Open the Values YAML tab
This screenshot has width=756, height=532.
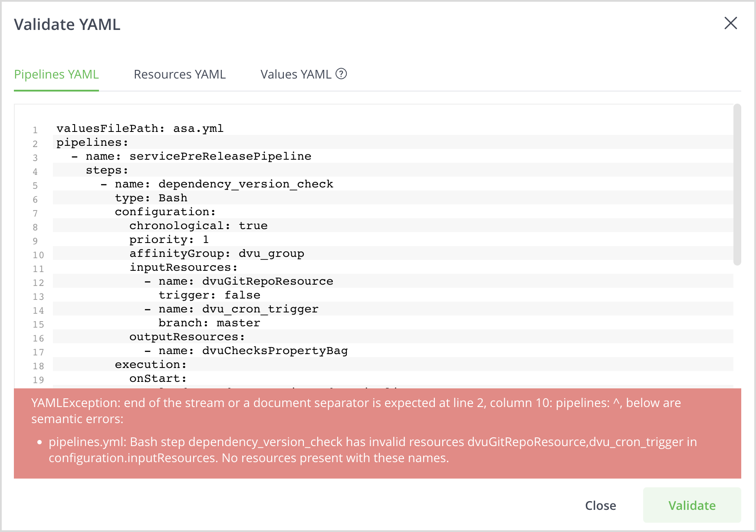pyautogui.click(x=296, y=75)
